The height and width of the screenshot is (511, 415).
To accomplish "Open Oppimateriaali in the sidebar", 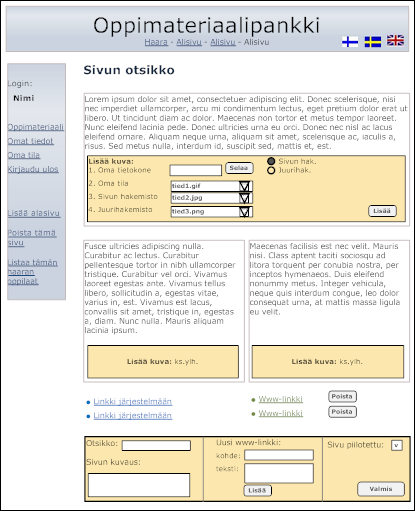I will (36, 127).
